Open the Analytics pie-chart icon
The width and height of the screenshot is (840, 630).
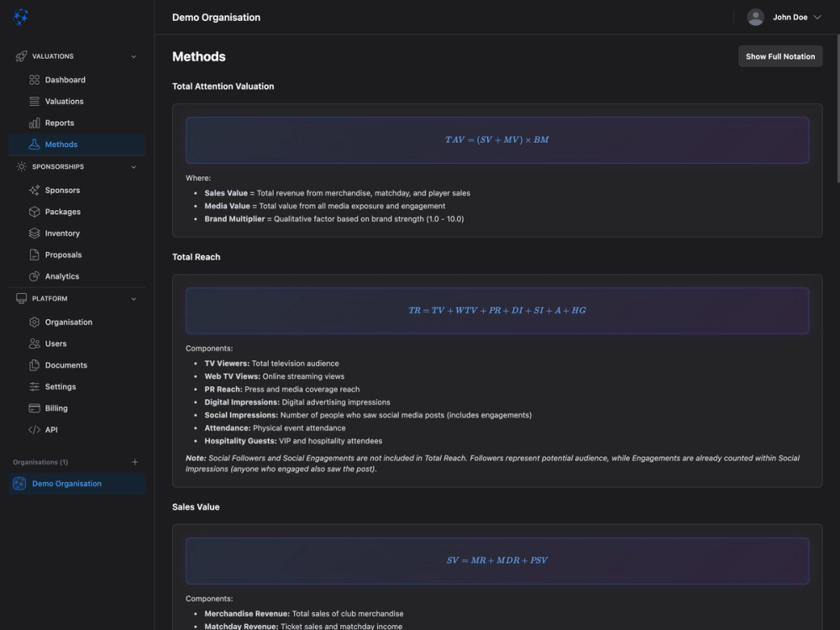tap(33, 276)
